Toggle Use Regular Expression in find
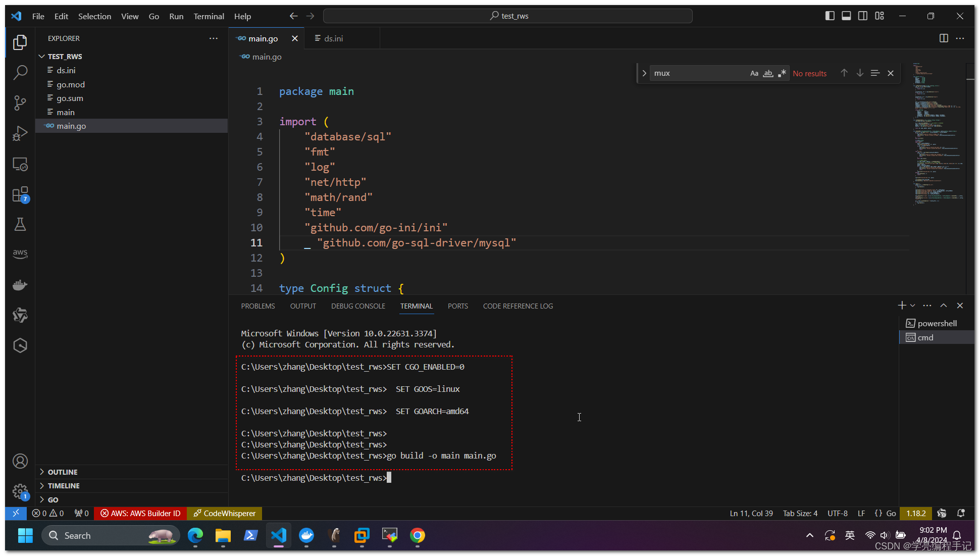The height and width of the screenshot is (556, 980). (x=782, y=74)
